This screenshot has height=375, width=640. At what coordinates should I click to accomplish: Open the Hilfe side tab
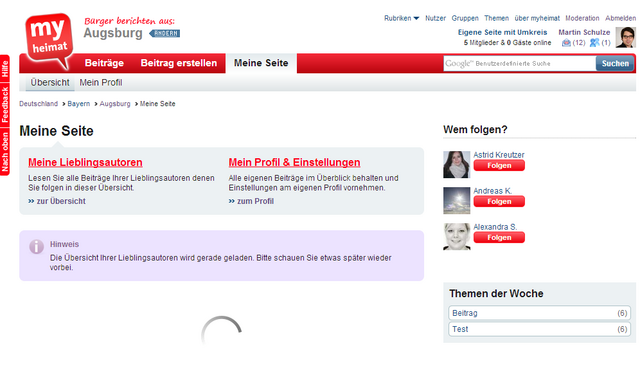[x=5, y=69]
